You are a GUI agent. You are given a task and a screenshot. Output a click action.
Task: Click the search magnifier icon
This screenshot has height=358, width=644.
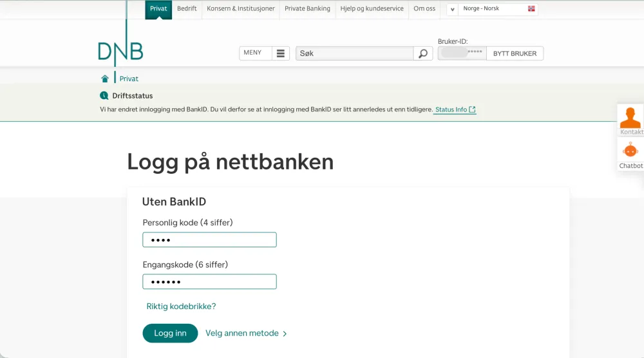coord(422,53)
